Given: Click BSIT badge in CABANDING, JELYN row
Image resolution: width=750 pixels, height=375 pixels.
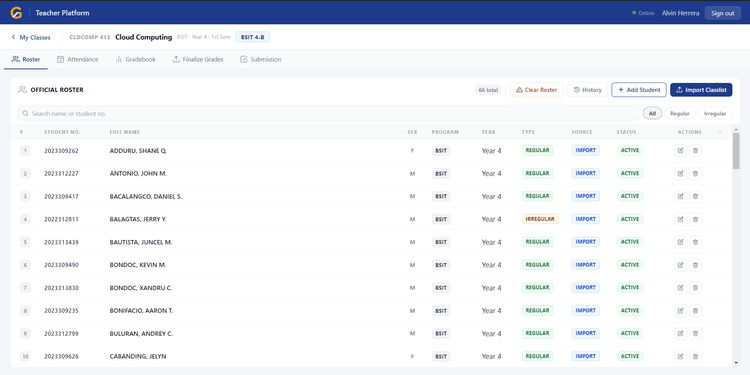Looking at the screenshot, I should coord(441,356).
